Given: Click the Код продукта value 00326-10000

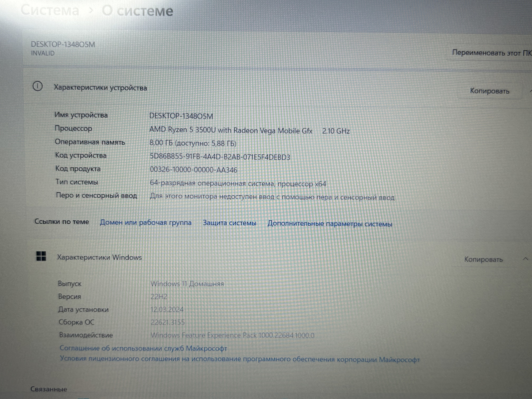Looking at the screenshot, I should 193,170.
